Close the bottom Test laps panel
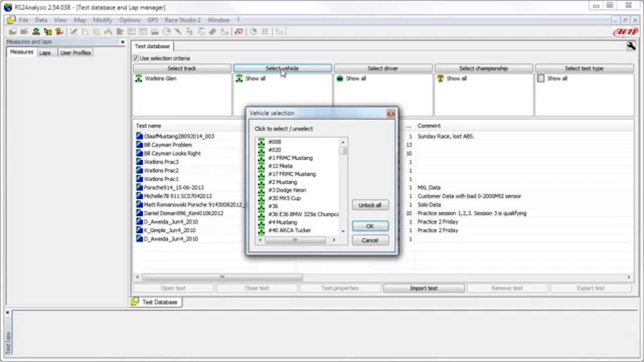The image size is (644, 362). pos(8,313)
